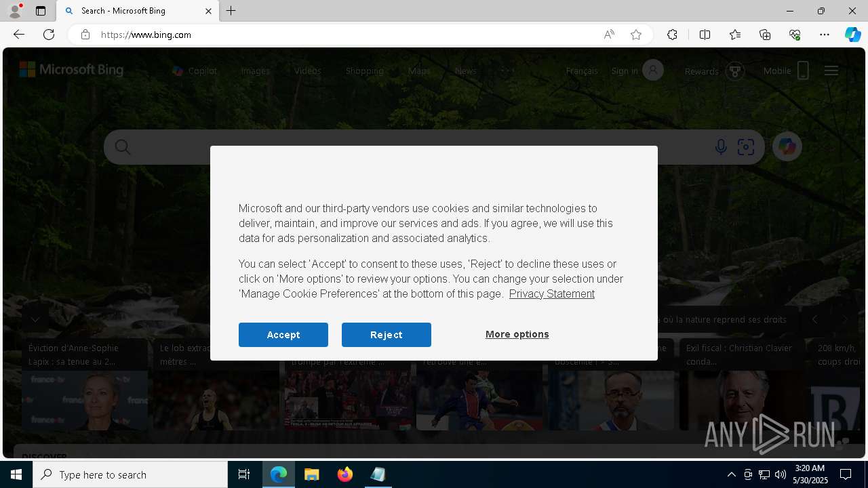Open the Shopping tab on Bing
The height and width of the screenshot is (488, 868).
[365, 70]
